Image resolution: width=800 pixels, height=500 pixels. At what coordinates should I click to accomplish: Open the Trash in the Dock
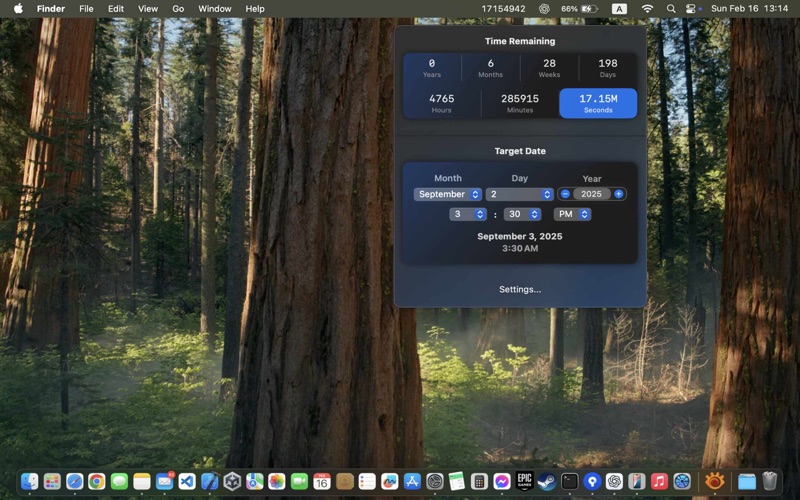pos(769,481)
